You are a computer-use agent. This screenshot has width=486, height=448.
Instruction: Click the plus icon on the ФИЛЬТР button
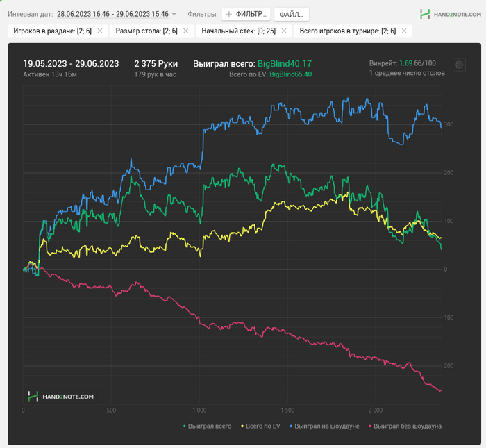(x=229, y=14)
